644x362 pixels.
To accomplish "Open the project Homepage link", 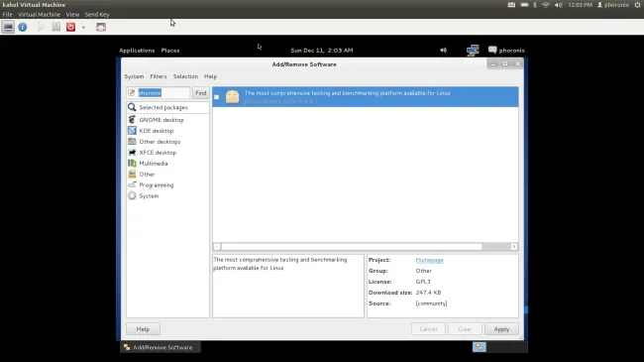I will pos(429,260).
